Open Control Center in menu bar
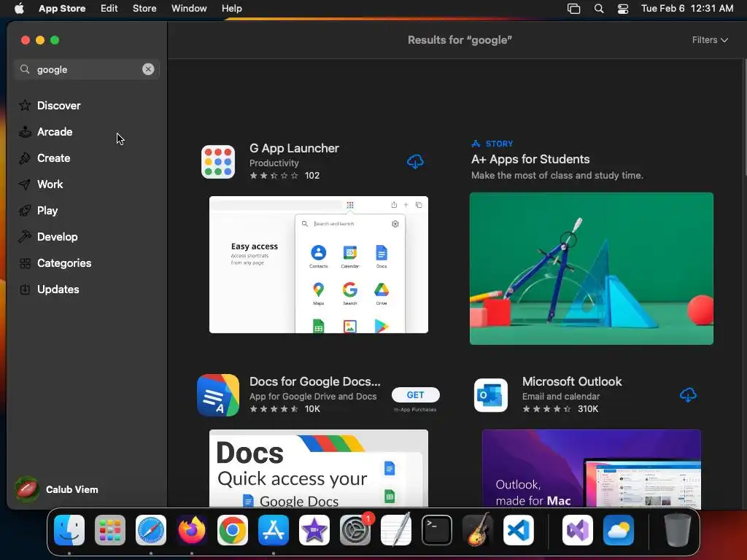 pos(623,9)
